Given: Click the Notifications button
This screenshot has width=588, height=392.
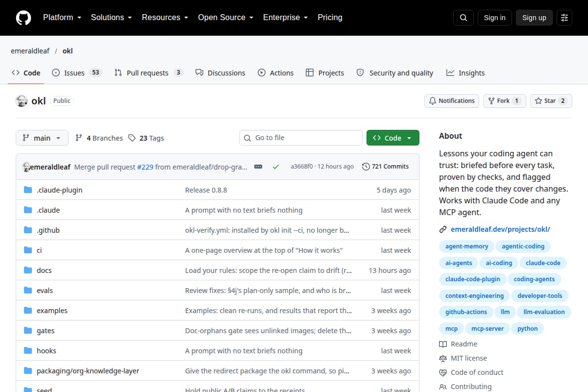Looking at the screenshot, I should [x=452, y=101].
